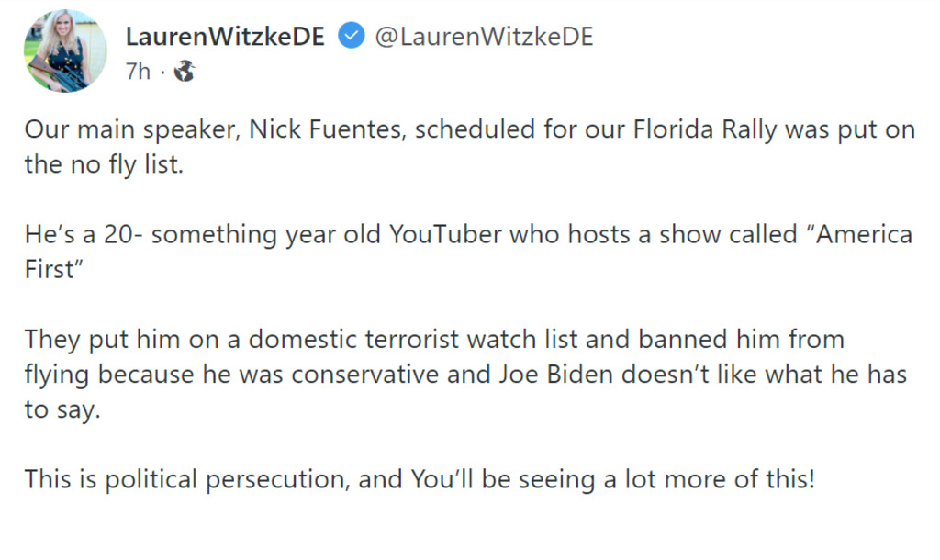Click the @LaurenWitzkeDE handle
940x560 pixels.
pyautogui.click(x=484, y=37)
